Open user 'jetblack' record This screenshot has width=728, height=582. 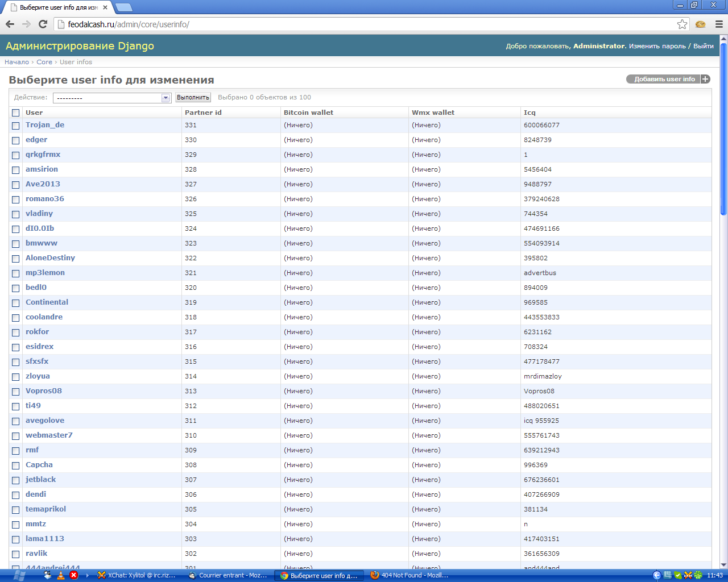pos(41,480)
